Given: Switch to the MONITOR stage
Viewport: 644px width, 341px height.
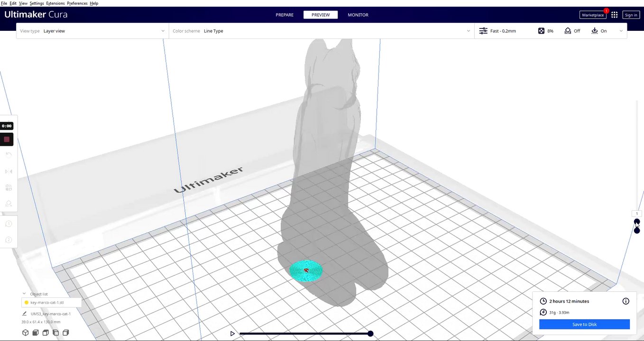Looking at the screenshot, I should point(358,15).
